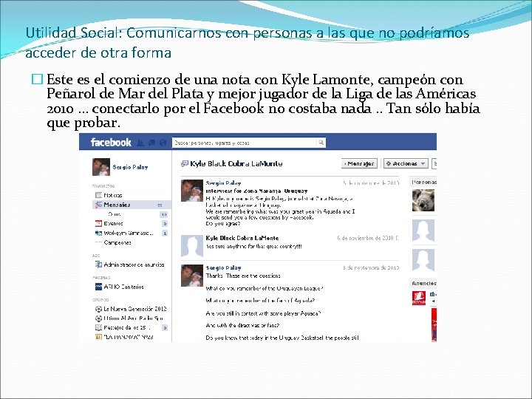This screenshot has height=399, width=532.
Task: Open the notifications globe icon
Action: click(163, 143)
